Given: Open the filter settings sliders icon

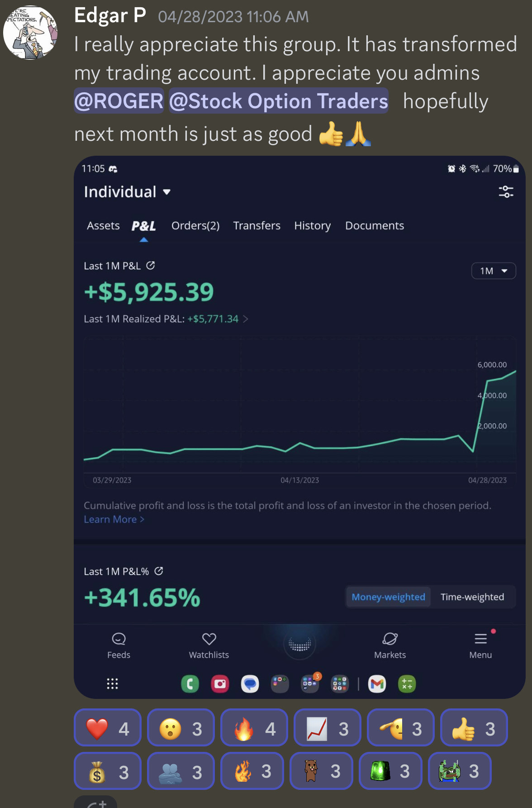Looking at the screenshot, I should pyautogui.click(x=506, y=191).
